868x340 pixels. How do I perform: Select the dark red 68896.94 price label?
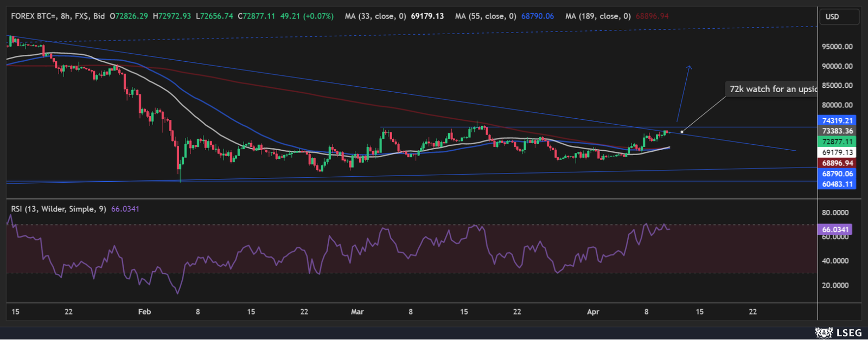tap(837, 163)
